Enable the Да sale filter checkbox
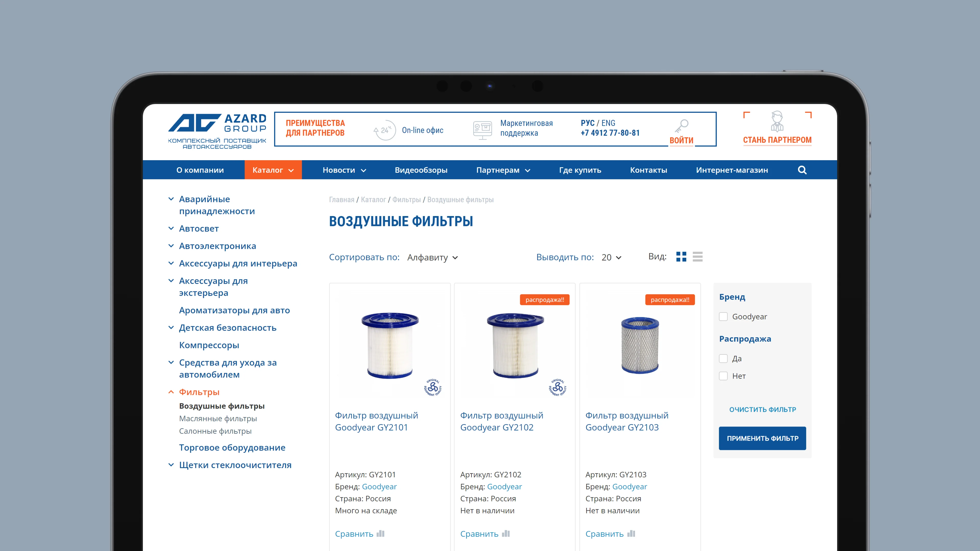This screenshot has width=980, height=551. tap(723, 359)
